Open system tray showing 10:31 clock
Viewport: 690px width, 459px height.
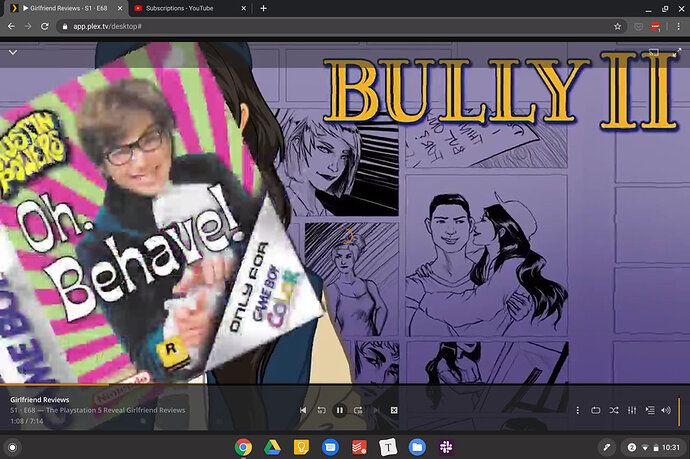[653, 448]
